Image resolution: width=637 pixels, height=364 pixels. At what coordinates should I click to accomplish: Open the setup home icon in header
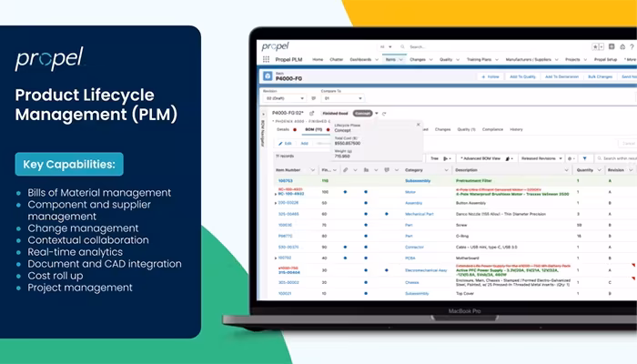point(622,46)
